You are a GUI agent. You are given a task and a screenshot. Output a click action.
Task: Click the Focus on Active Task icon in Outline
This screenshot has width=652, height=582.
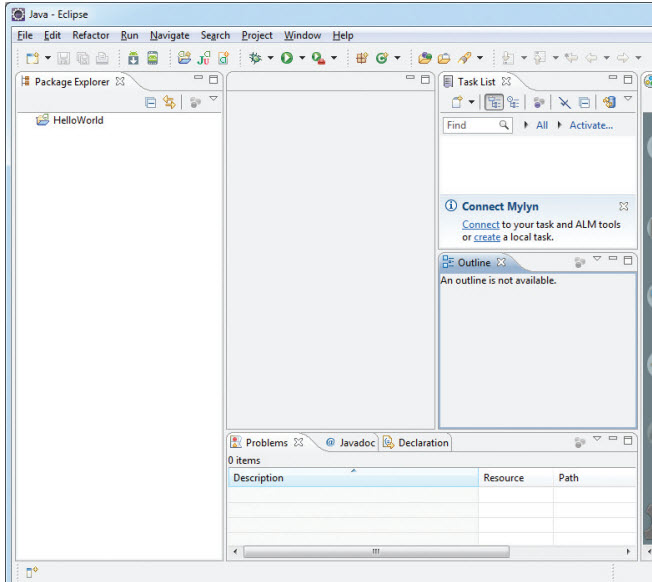[x=579, y=262]
